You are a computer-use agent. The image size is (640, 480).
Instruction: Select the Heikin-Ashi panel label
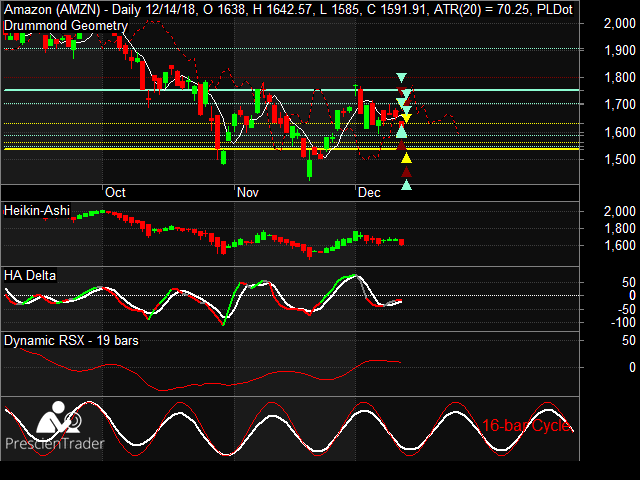[x=37, y=211]
